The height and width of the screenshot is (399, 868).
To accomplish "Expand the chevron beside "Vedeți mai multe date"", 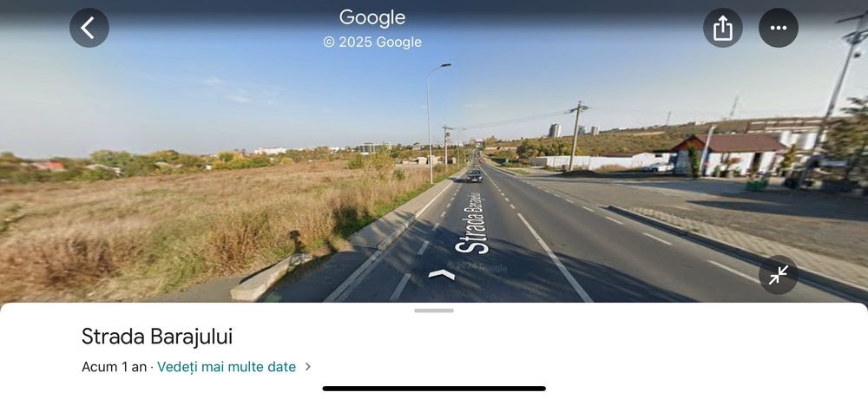I will (x=308, y=367).
